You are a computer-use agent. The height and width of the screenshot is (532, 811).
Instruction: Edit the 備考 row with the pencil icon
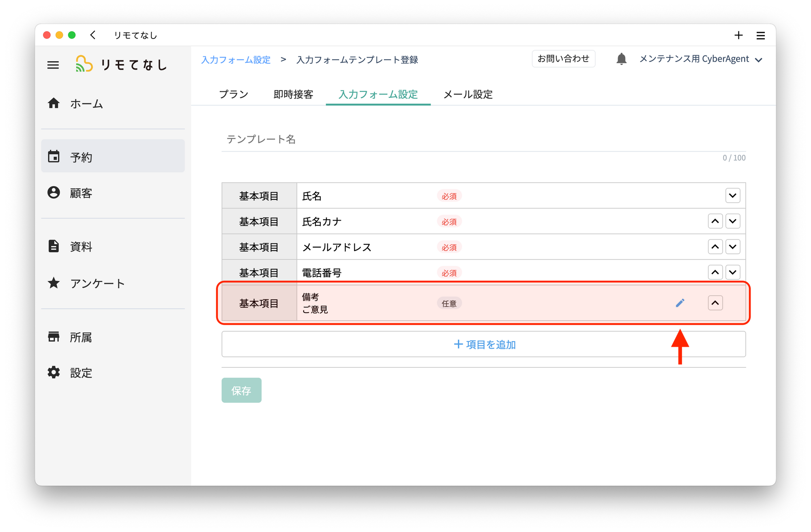(x=680, y=303)
